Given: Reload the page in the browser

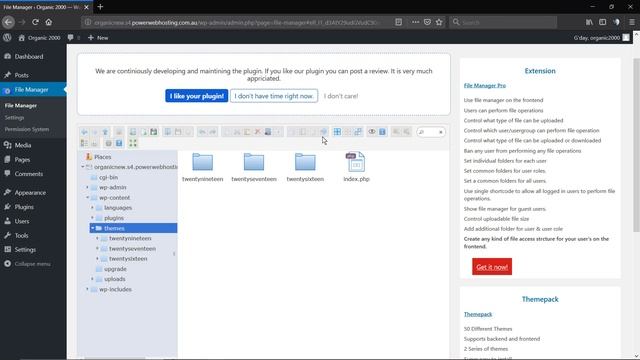Looking at the screenshot, I should [36, 22].
